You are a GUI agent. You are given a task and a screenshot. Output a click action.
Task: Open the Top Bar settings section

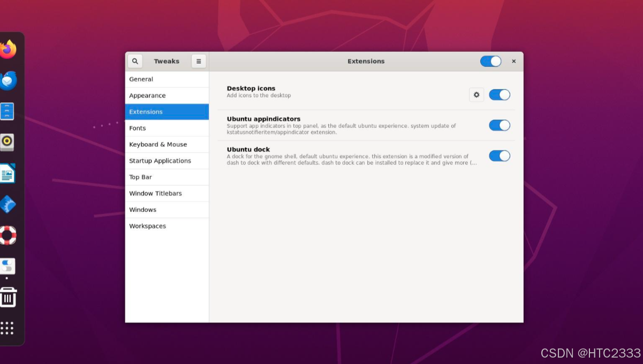pyautogui.click(x=140, y=177)
